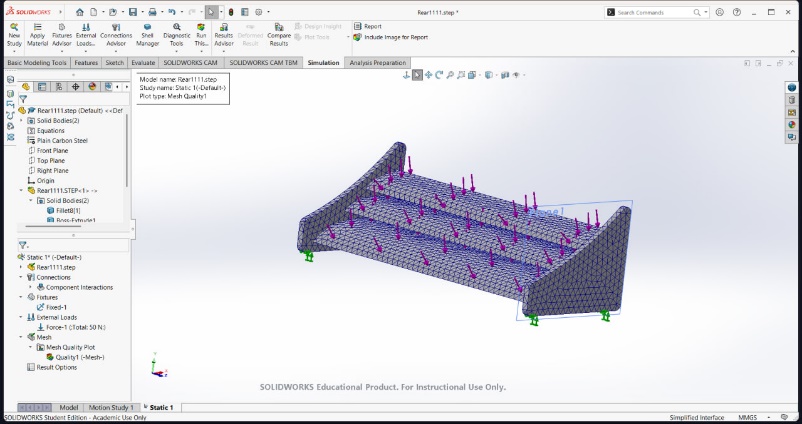Click the Print icon

pyautogui.click(x=152, y=12)
